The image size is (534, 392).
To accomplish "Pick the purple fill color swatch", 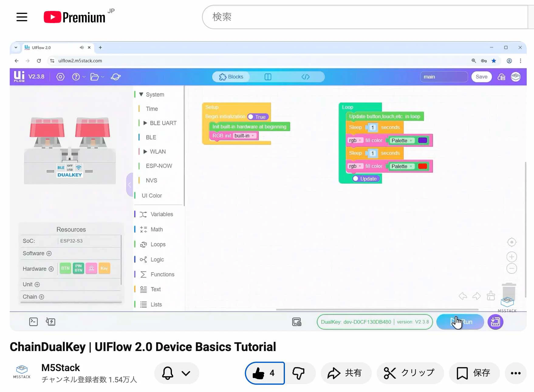I will point(423,140).
